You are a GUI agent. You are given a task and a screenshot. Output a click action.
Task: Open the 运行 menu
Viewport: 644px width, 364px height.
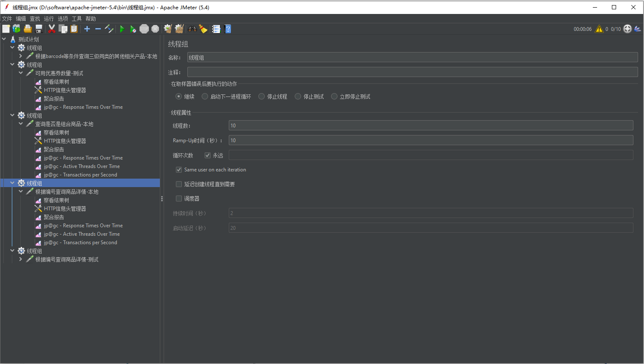pos(49,19)
